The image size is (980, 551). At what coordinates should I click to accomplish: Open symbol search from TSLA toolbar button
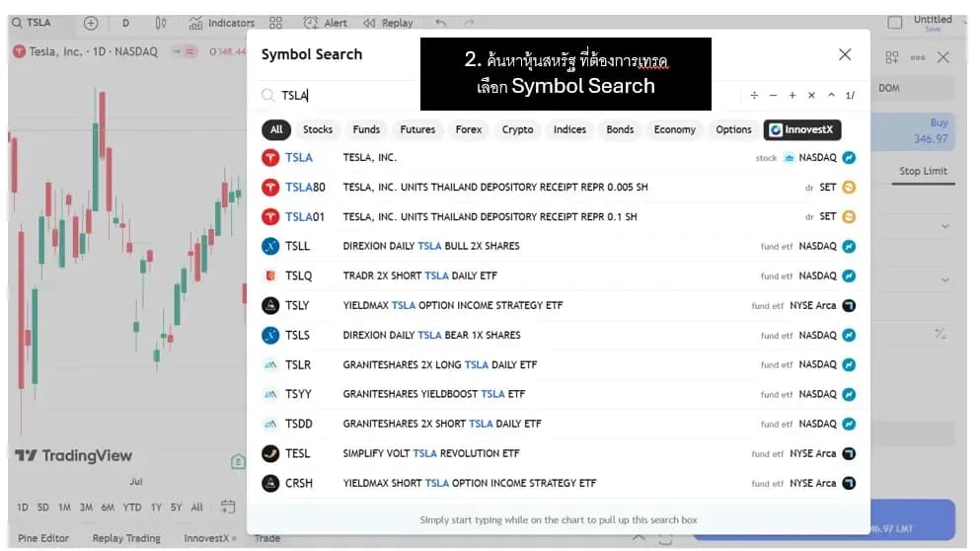click(x=32, y=23)
